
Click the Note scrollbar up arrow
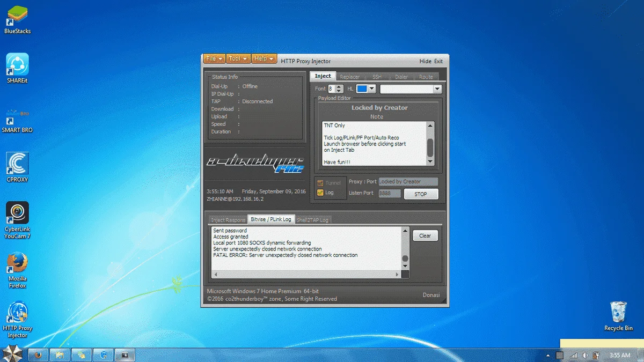(x=430, y=125)
